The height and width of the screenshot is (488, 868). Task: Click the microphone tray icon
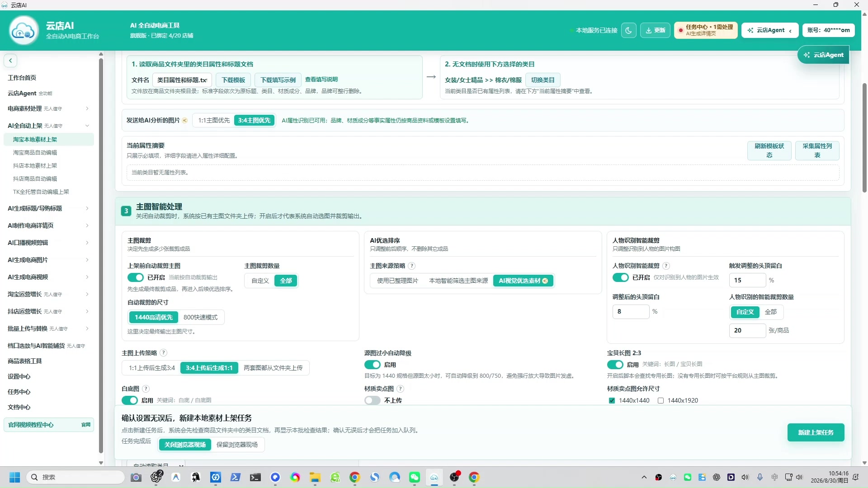[x=760, y=477]
